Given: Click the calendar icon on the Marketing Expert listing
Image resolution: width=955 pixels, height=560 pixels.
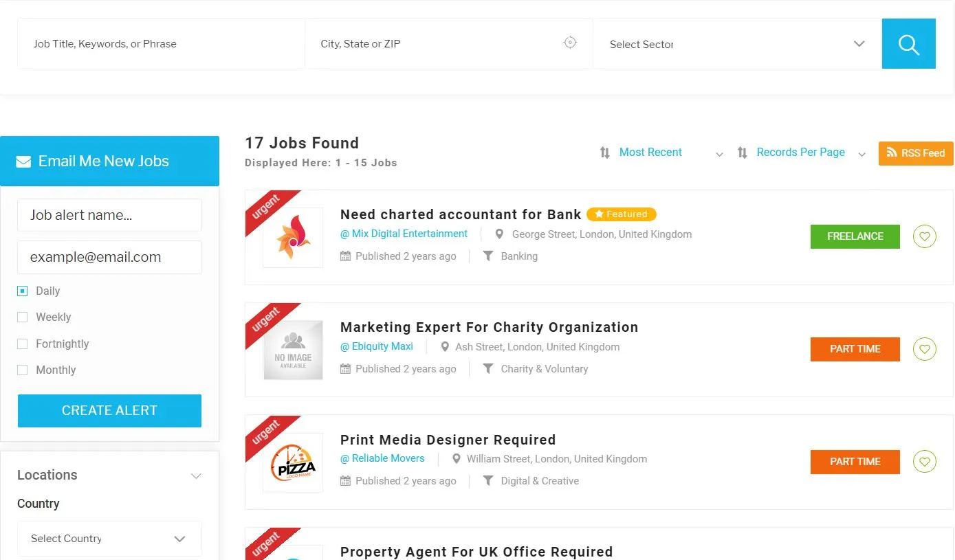Looking at the screenshot, I should (344, 369).
